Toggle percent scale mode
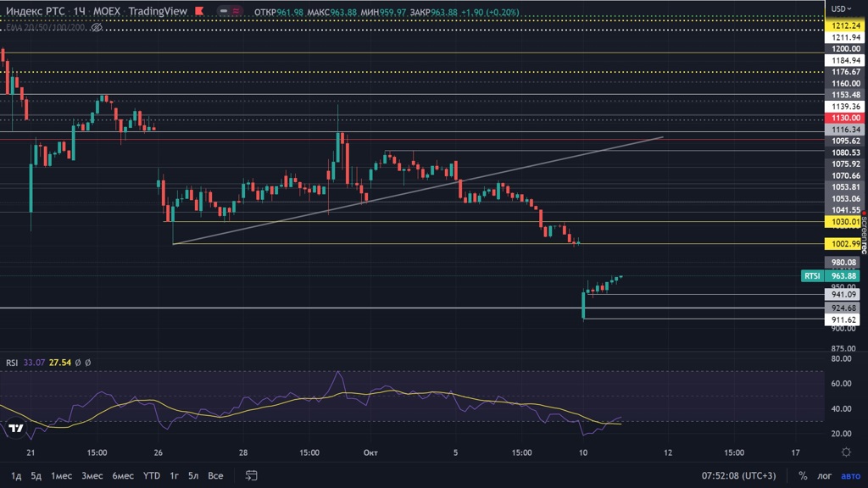 pyautogui.click(x=803, y=475)
